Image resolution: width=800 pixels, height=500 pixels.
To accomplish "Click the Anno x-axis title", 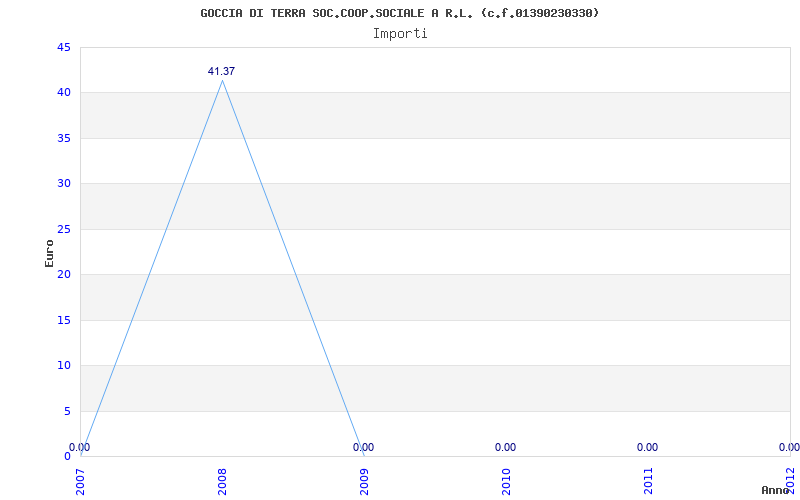I will pyautogui.click(x=775, y=490).
